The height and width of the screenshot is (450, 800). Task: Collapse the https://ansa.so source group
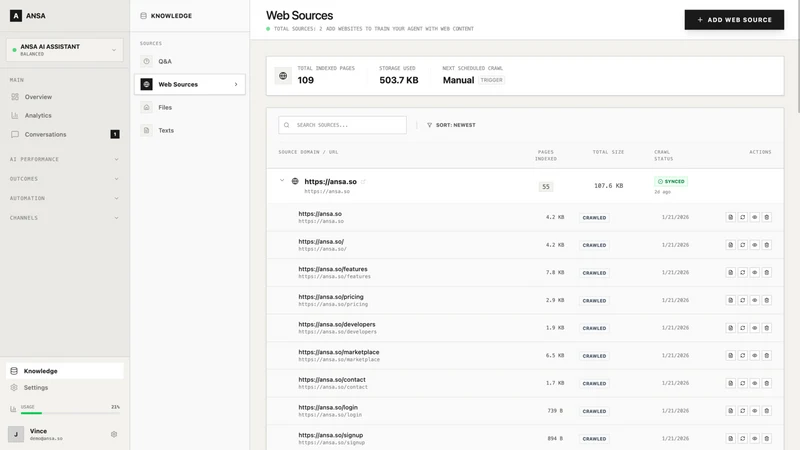coord(282,181)
